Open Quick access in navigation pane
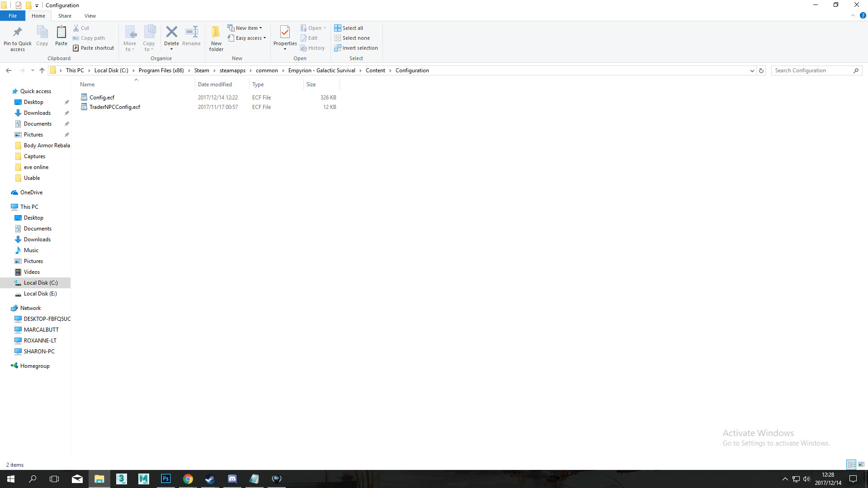The image size is (868, 488). (x=35, y=91)
